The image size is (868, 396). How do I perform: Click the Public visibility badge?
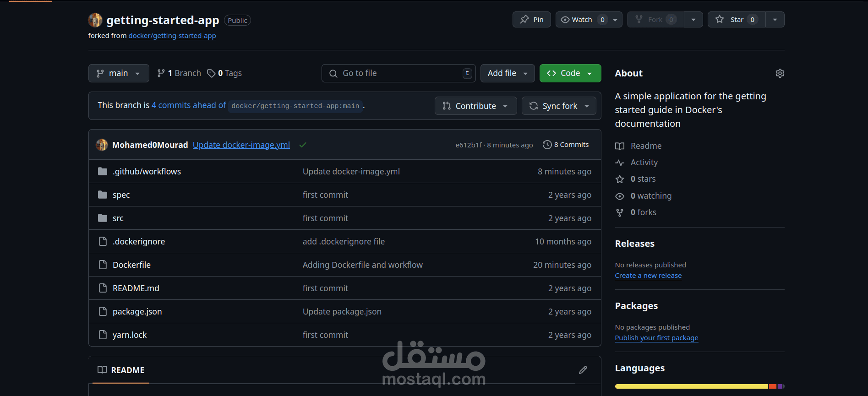pyautogui.click(x=237, y=20)
